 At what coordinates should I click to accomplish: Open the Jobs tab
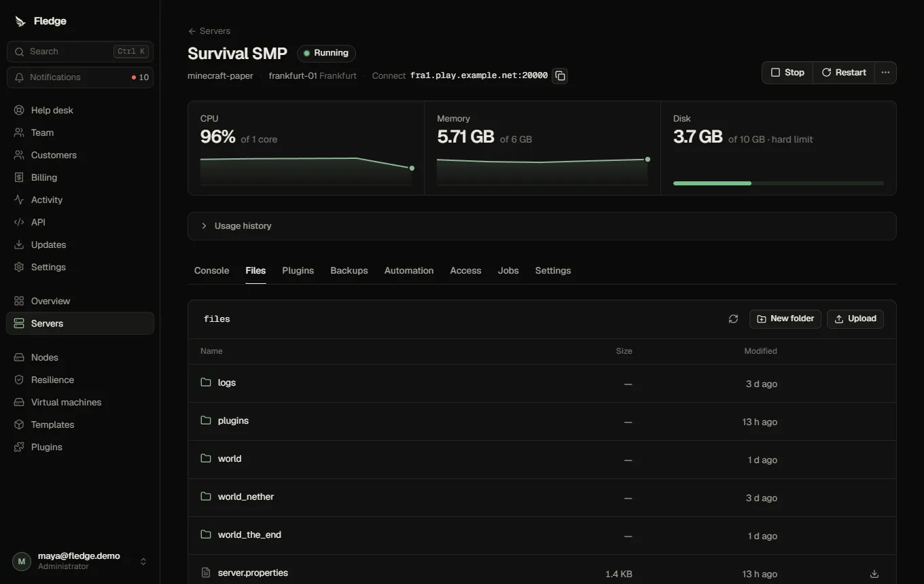[508, 270]
